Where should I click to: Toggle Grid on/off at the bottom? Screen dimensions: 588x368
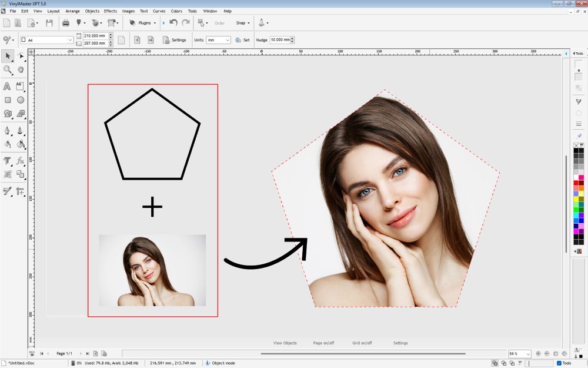tap(362, 343)
